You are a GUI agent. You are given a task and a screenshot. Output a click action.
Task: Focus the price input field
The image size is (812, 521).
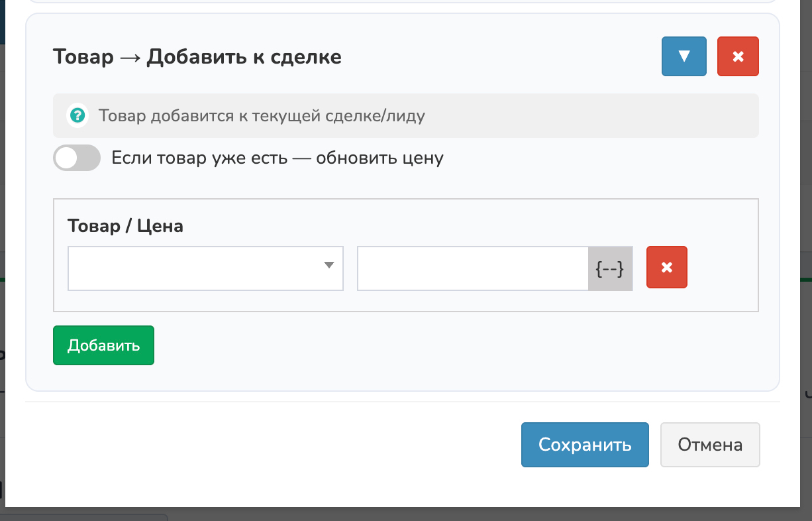(472, 268)
